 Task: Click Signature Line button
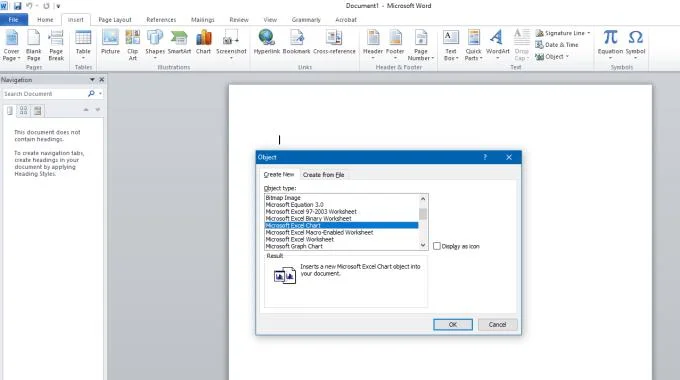click(x=560, y=33)
